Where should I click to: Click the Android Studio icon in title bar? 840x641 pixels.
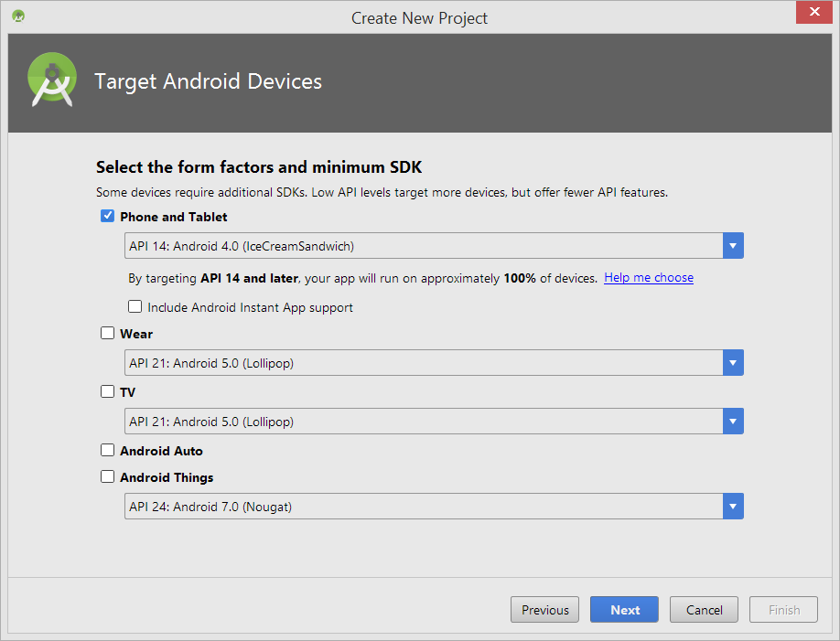[x=18, y=16]
